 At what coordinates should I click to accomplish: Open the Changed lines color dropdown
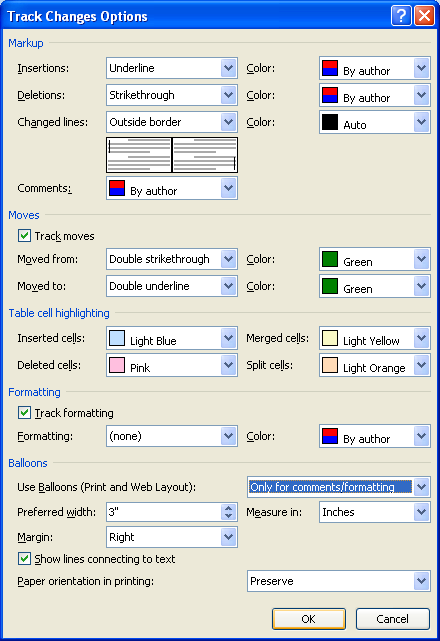pos(375,122)
